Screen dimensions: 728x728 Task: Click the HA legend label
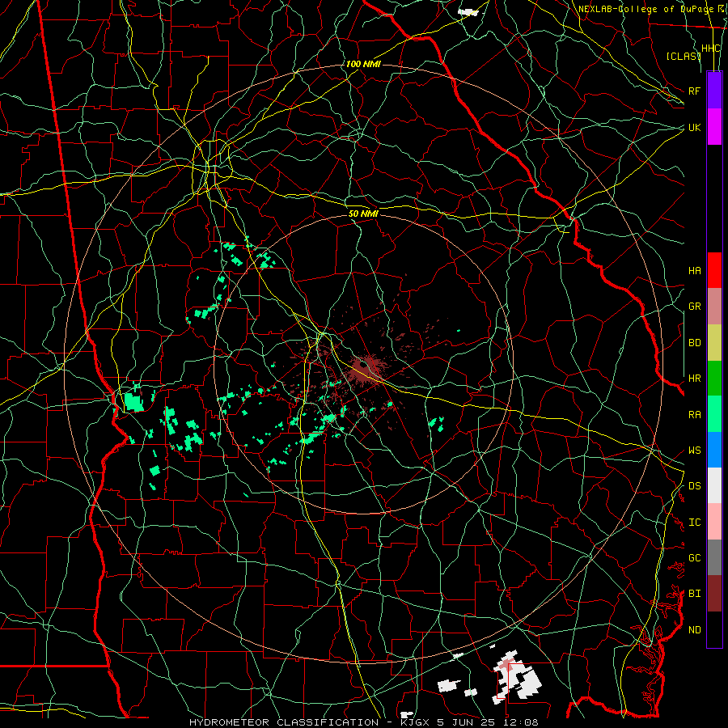pyautogui.click(x=694, y=270)
